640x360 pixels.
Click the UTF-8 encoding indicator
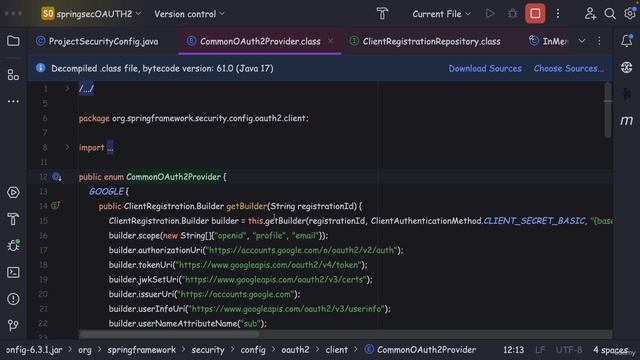(569, 350)
